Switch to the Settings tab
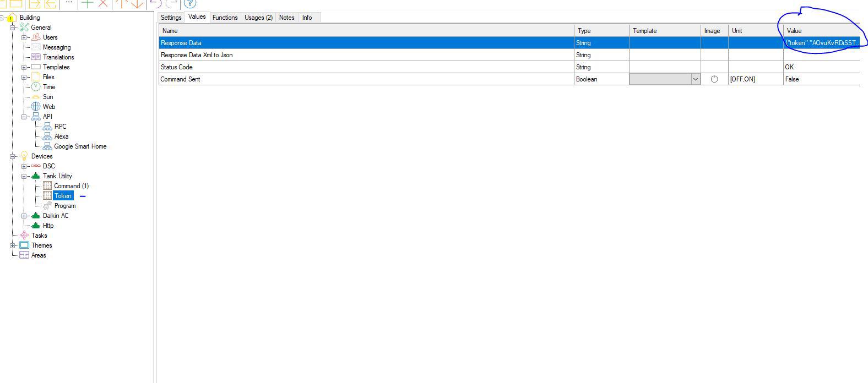868x383 pixels. (171, 18)
